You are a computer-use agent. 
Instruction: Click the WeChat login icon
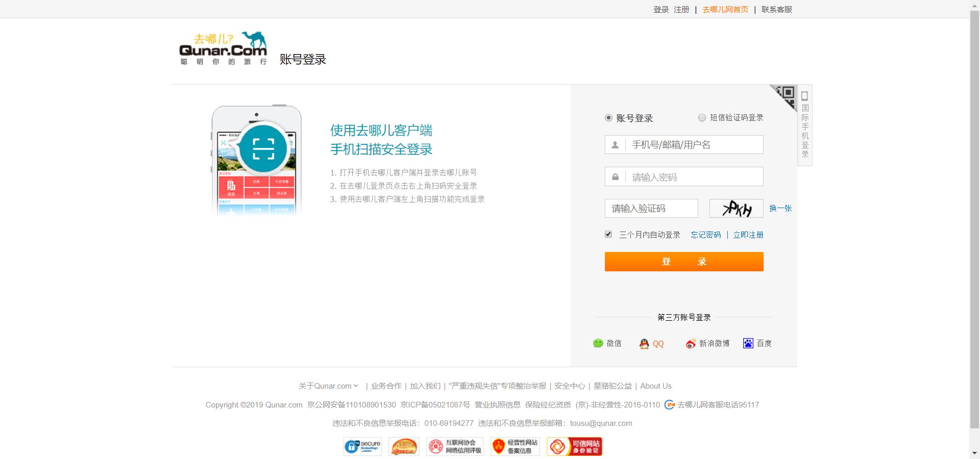(x=598, y=343)
